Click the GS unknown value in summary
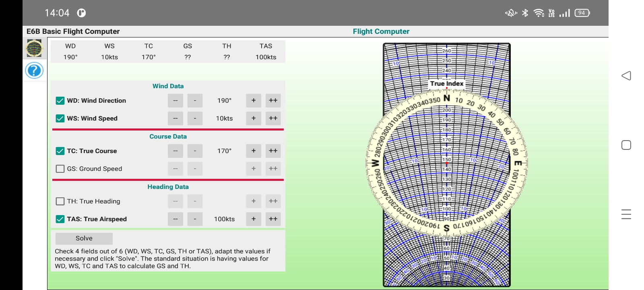Viewport: 644px width, 290px height. [x=188, y=57]
